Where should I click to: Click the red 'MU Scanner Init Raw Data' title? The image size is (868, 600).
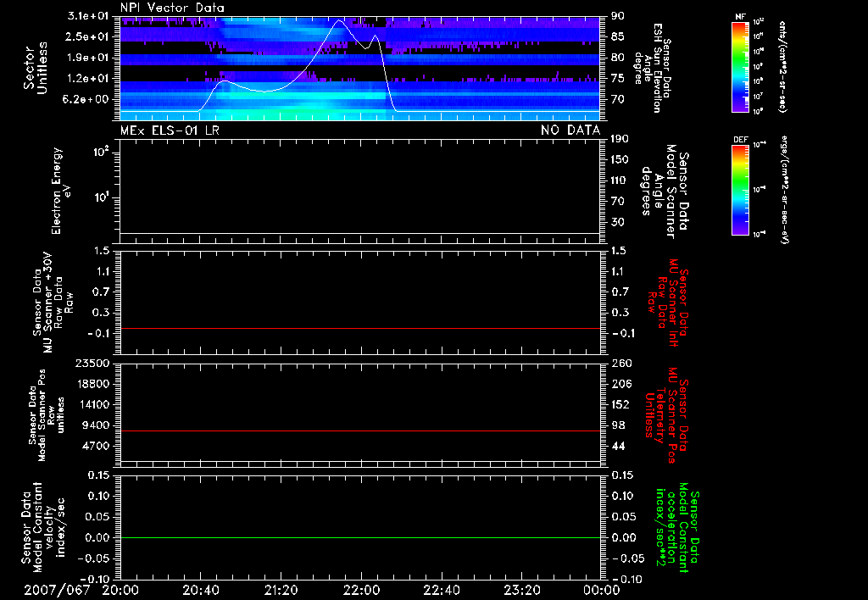click(x=668, y=303)
